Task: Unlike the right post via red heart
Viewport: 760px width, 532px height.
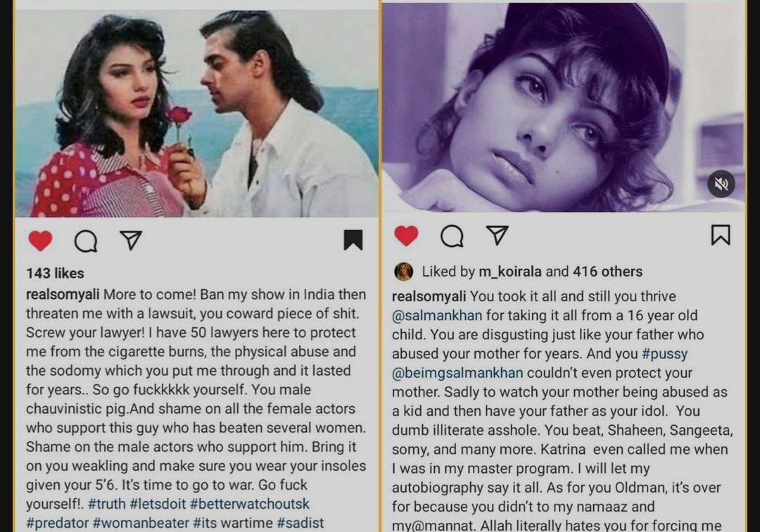Action: click(406, 236)
